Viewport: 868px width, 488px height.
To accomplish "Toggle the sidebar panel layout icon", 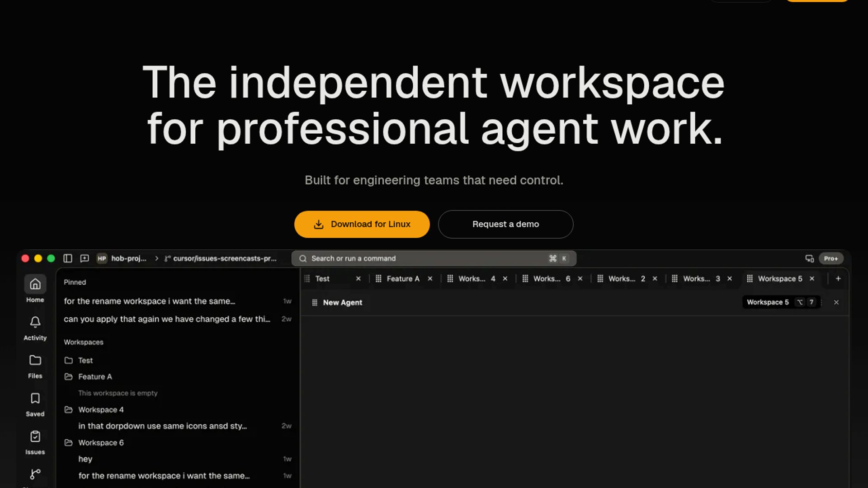I will [x=68, y=258].
